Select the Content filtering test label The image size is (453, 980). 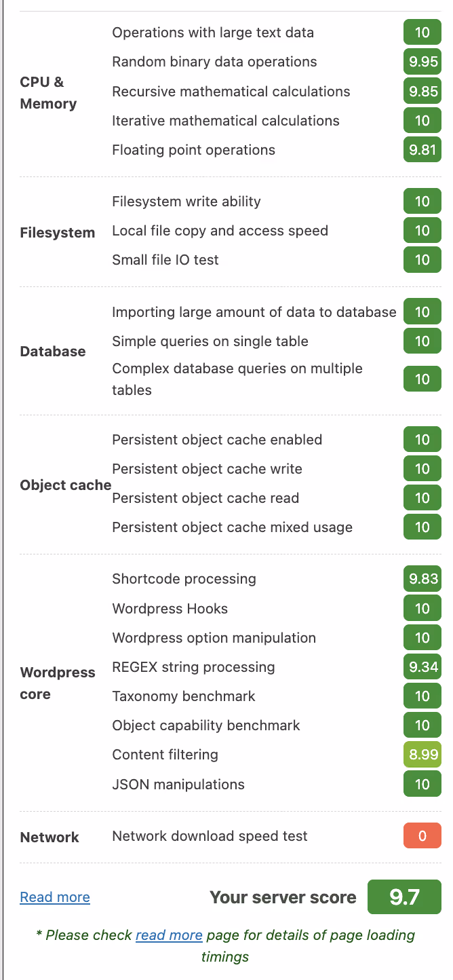[165, 755]
